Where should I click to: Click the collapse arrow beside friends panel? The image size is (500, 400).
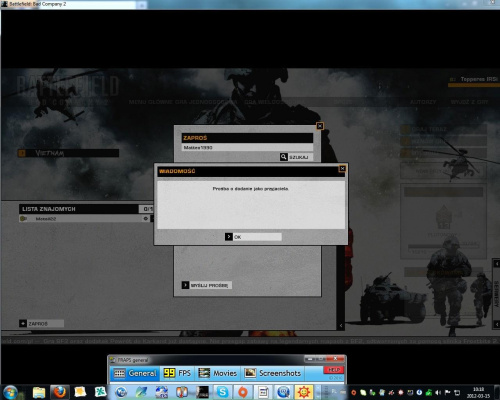coord(341,325)
